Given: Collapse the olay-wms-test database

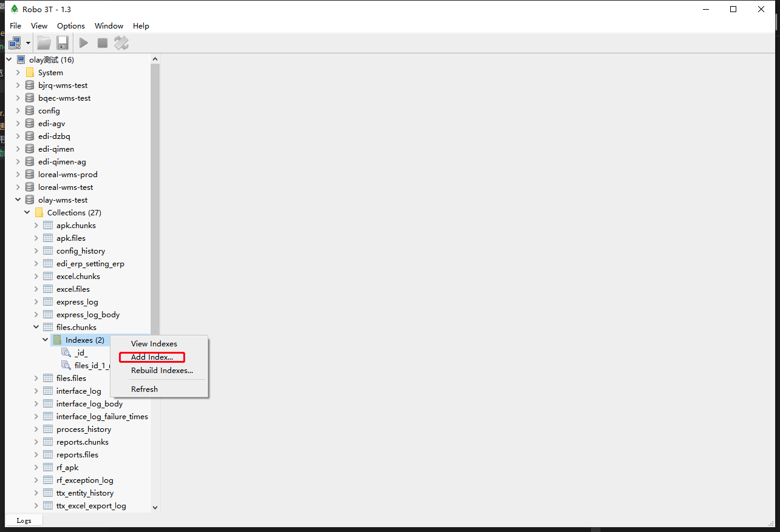Looking at the screenshot, I should [x=18, y=200].
